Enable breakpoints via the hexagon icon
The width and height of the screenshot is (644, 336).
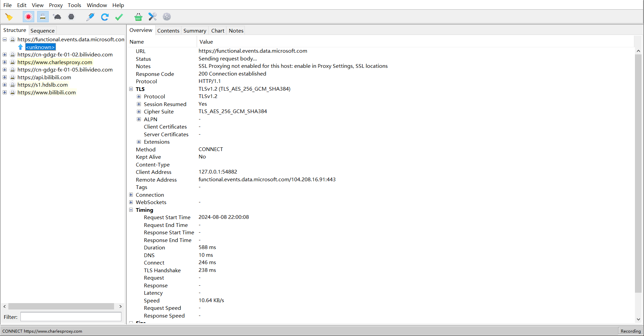[71, 16]
